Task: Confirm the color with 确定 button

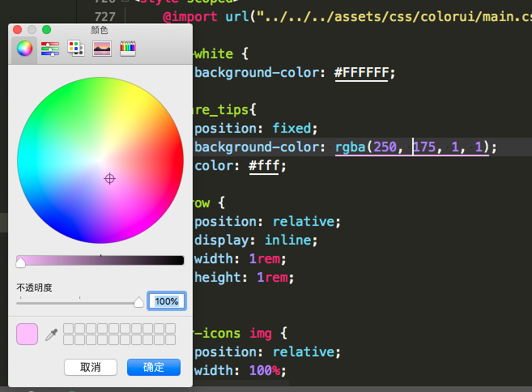Action: pos(153,367)
